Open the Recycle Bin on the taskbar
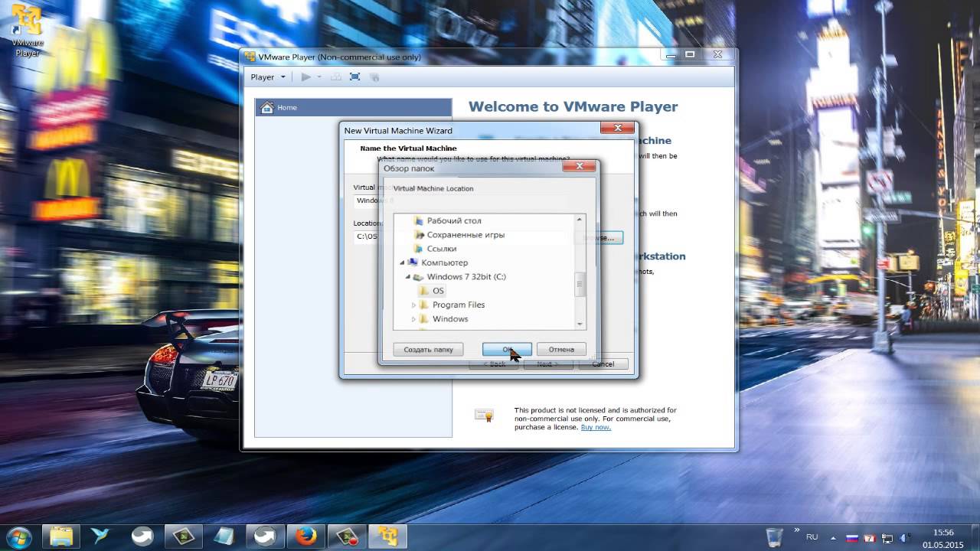The height and width of the screenshot is (551, 980). point(775,536)
